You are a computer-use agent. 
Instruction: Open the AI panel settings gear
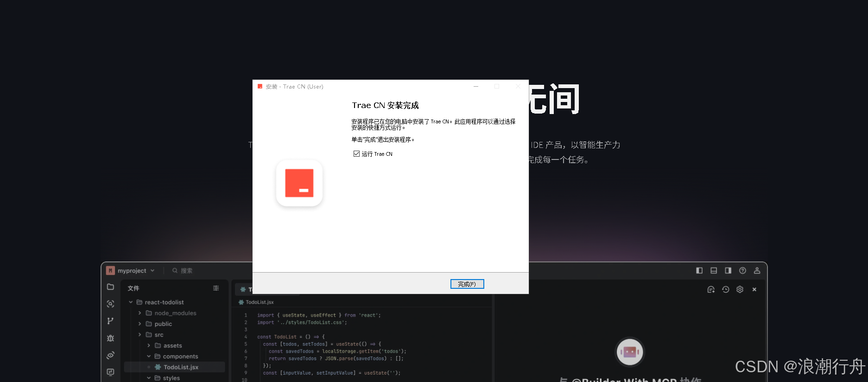point(740,290)
